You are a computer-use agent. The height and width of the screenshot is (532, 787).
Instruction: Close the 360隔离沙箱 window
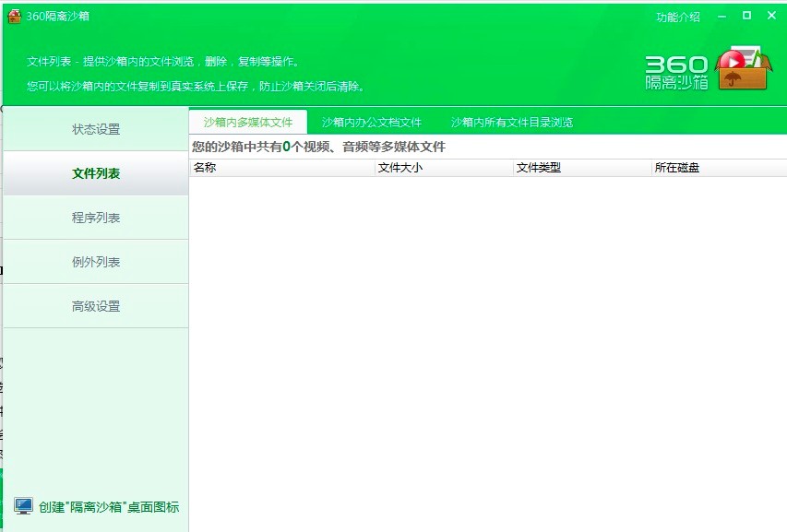[771, 16]
